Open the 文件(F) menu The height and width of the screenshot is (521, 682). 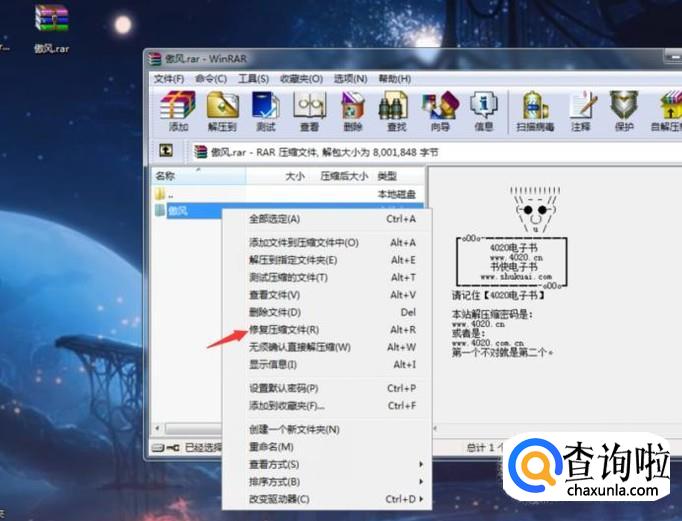click(169, 79)
